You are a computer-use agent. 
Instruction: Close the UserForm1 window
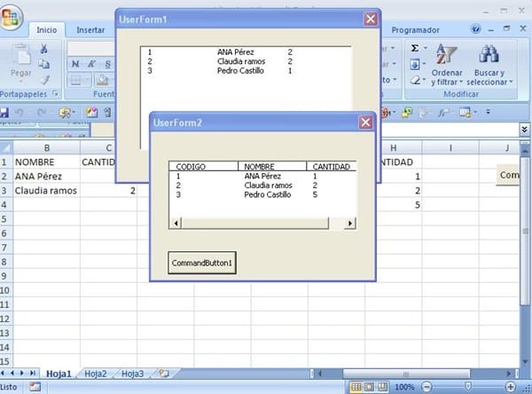point(370,19)
